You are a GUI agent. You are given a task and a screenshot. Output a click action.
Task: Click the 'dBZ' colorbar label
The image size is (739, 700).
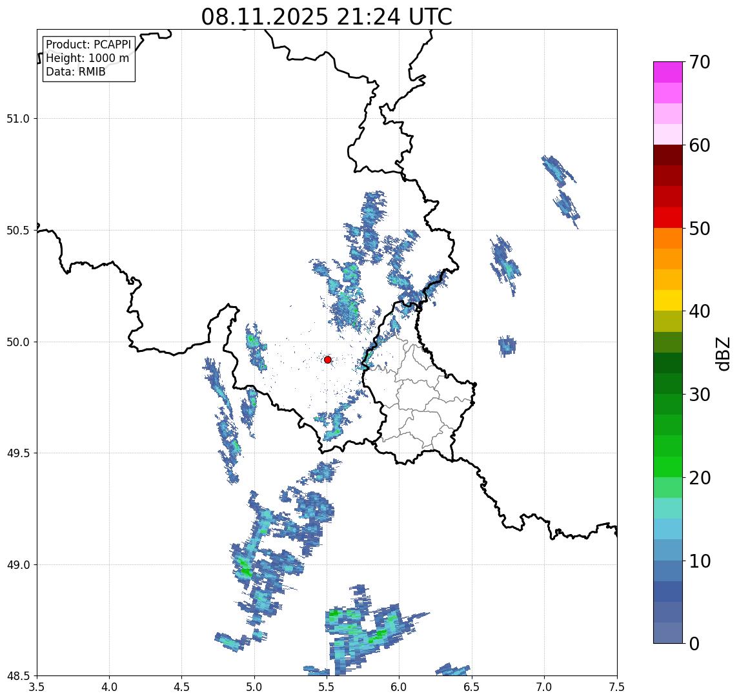coord(723,353)
